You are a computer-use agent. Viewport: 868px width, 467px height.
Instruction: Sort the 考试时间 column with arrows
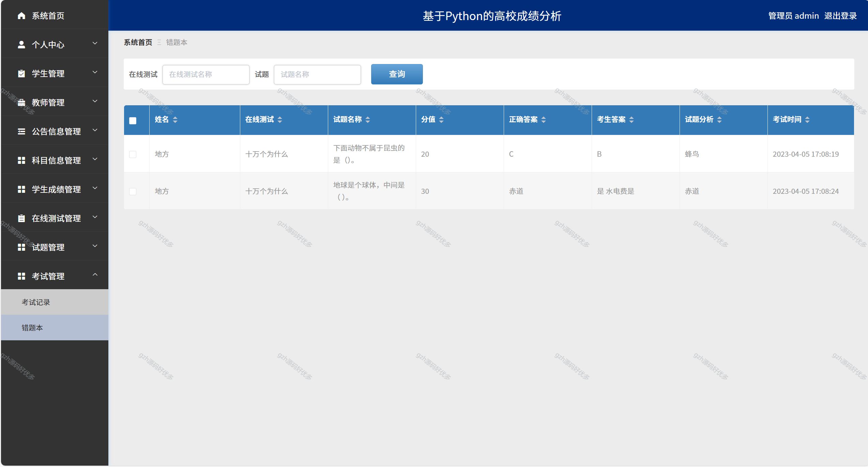[x=807, y=120]
